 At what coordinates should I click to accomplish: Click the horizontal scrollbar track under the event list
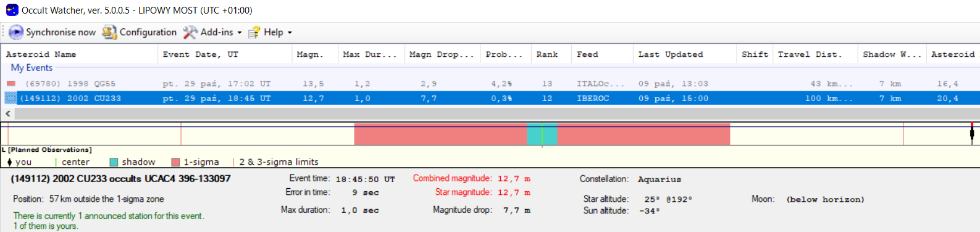tap(497, 114)
